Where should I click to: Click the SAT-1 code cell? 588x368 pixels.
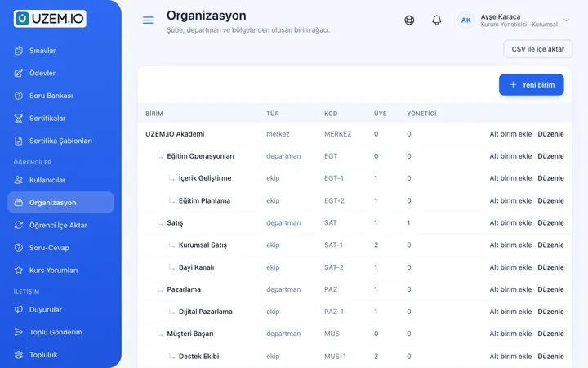coord(333,245)
